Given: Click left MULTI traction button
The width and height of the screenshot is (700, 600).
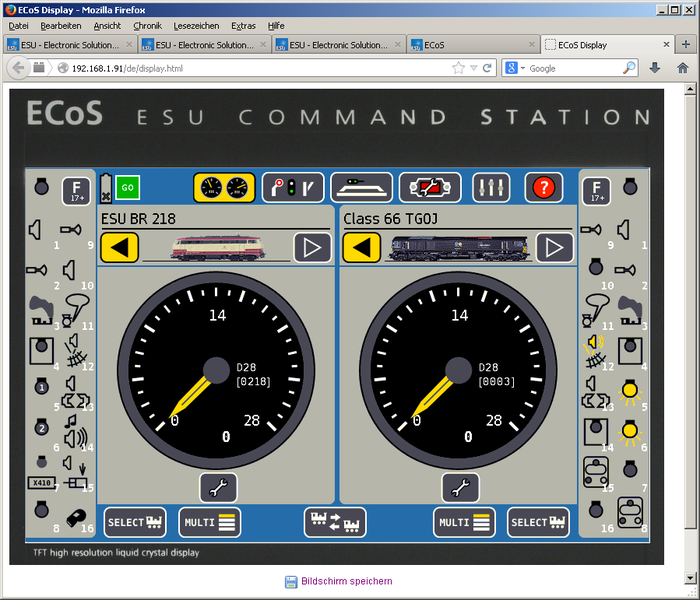Looking at the screenshot, I should pos(210,522).
